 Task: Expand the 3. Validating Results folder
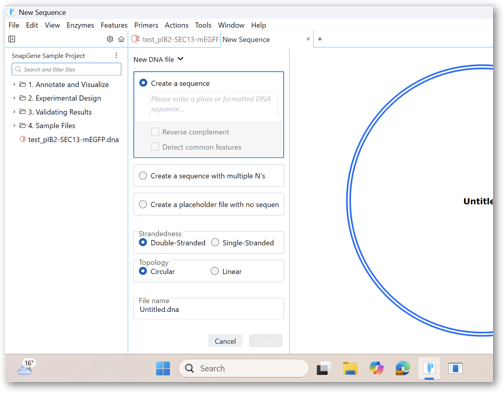tap(14, 112)
